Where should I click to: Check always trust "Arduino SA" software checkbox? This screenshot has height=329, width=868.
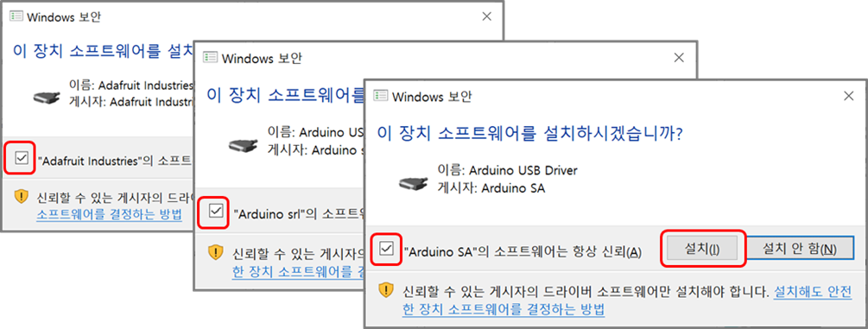point(386,249)
